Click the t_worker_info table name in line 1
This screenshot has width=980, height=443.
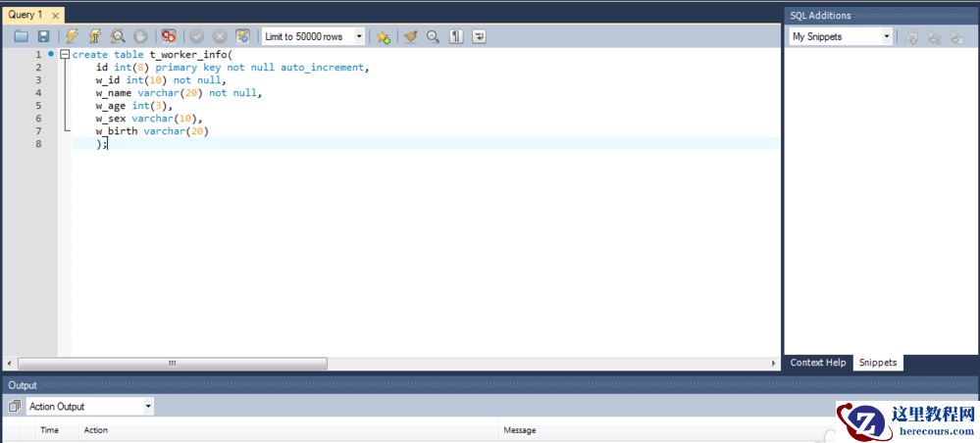point(188,54)
